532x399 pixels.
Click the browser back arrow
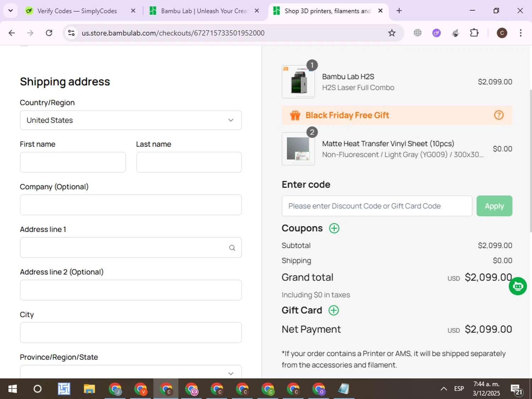pyautogui.click(x=12, y=33)
